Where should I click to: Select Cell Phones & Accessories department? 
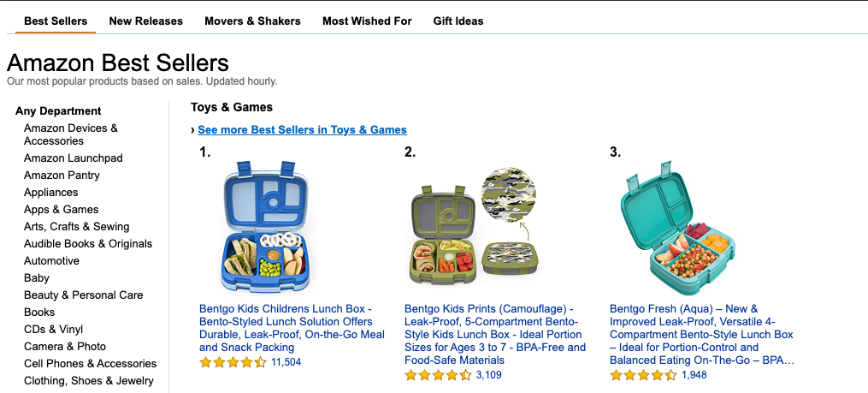[90, 364]
